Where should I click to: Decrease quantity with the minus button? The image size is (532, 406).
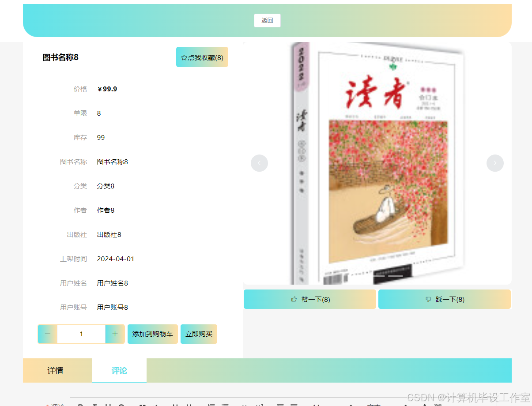tap(48, 334)
